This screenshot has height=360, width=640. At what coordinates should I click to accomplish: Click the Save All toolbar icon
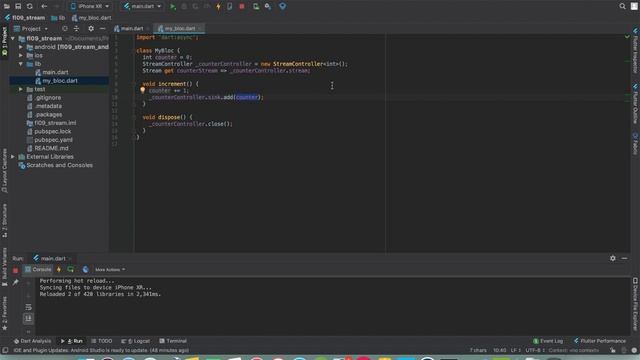pos(18,6)
